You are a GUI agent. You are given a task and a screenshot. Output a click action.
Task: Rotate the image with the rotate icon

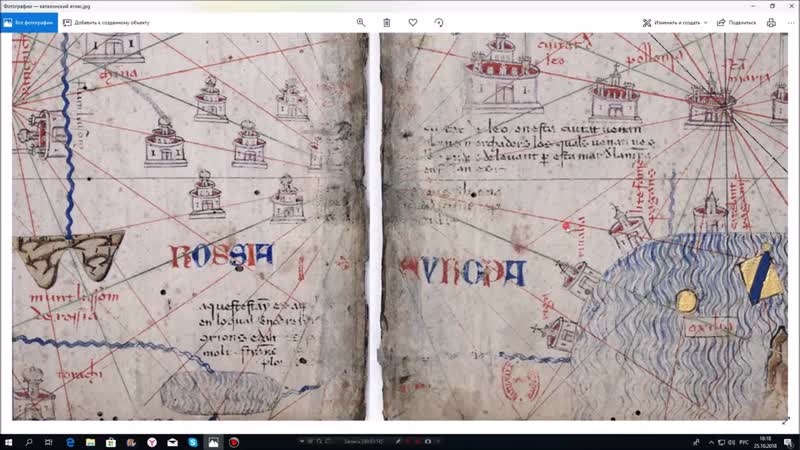pos(439,22)
